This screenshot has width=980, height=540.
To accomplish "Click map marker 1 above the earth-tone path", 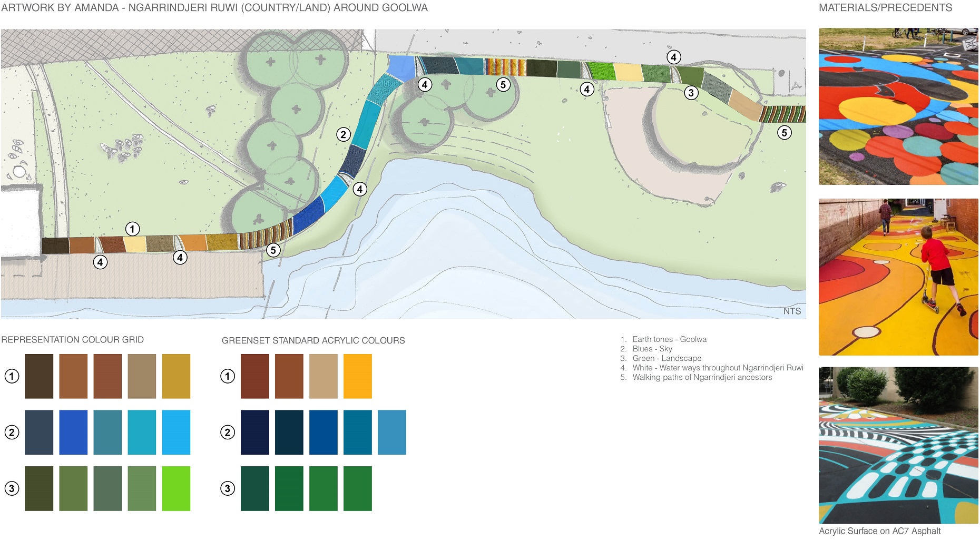I will 133,229.
